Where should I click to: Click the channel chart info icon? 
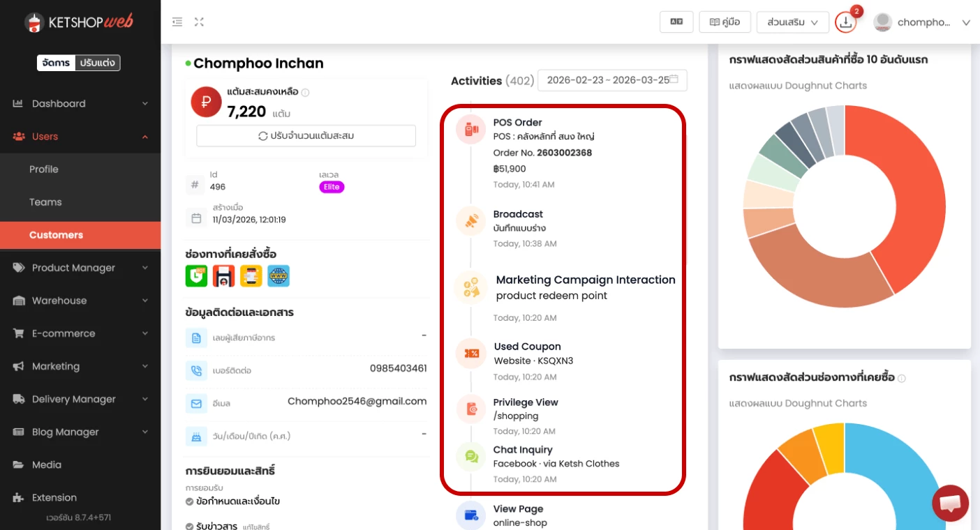[x=902, y=379]
